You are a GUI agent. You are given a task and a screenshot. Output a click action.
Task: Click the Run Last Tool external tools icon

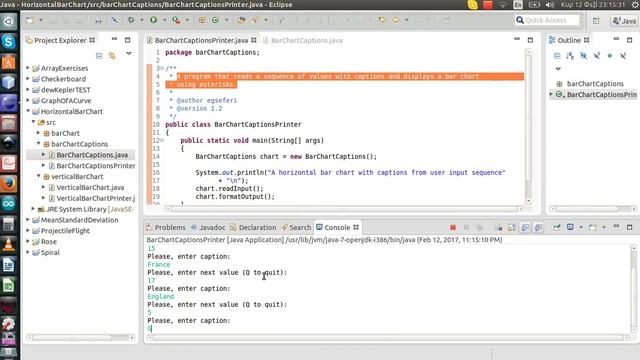[x=176, y=20]
